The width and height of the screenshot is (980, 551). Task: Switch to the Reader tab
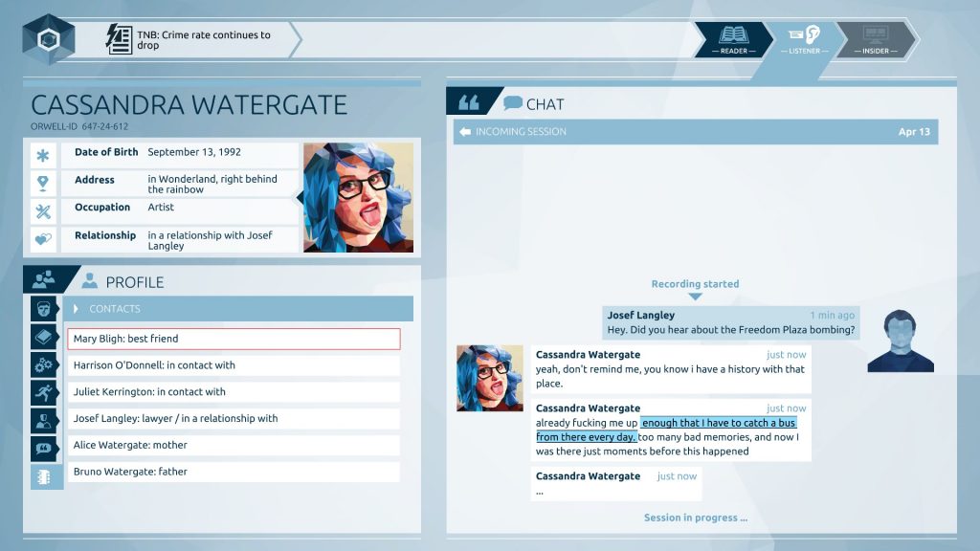click(x=733, y=39)
